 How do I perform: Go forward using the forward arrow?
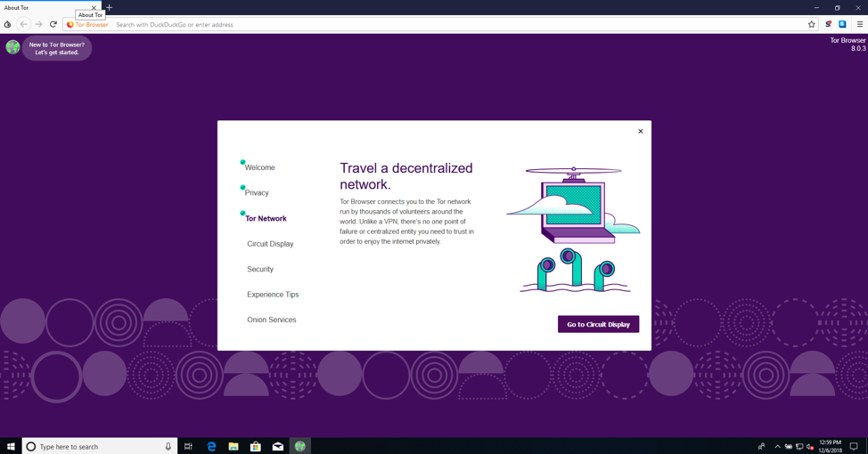tap(38, 24)
